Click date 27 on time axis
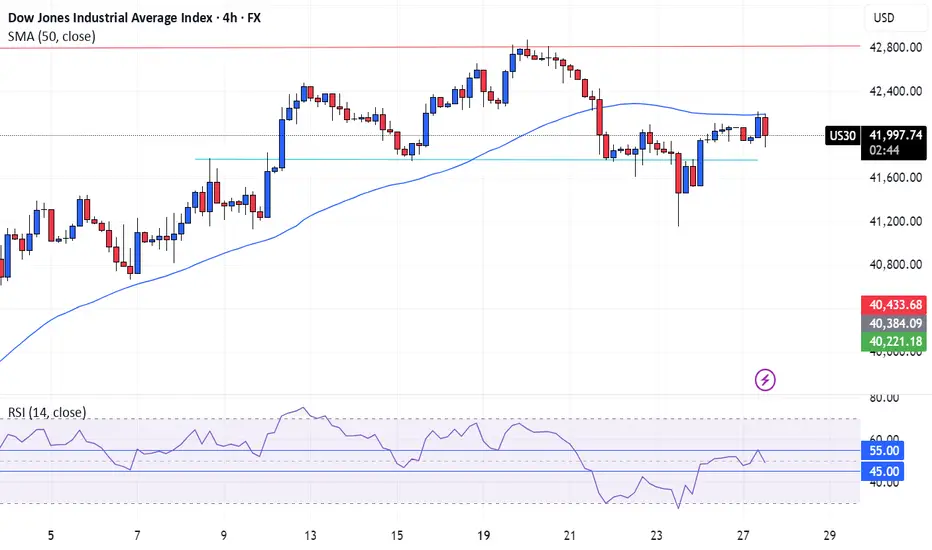This screenshot has height=550, width=932. pyautogui.click(x=743, y=535)
